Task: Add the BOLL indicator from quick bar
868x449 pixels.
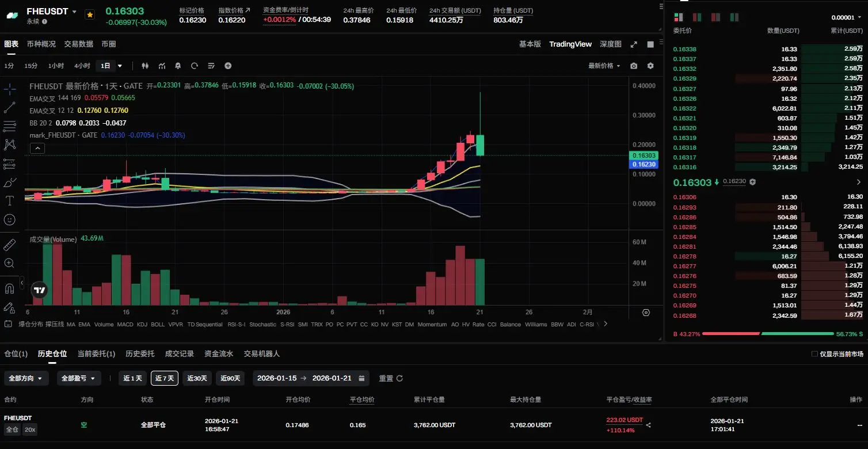Action: point(158,324)
